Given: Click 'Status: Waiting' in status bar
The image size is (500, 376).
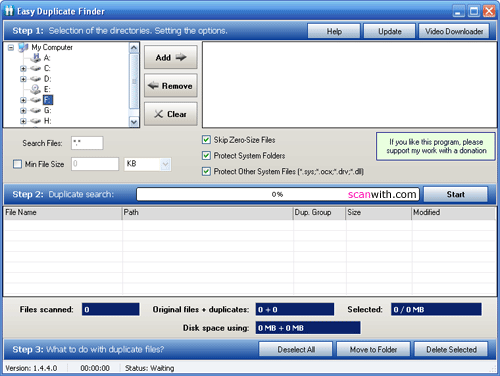Looking at the screenshot, I should point(150,368).
